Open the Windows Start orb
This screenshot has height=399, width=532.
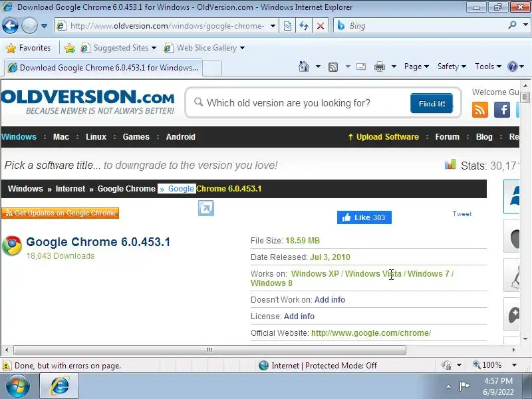click(x=17, y=386)
